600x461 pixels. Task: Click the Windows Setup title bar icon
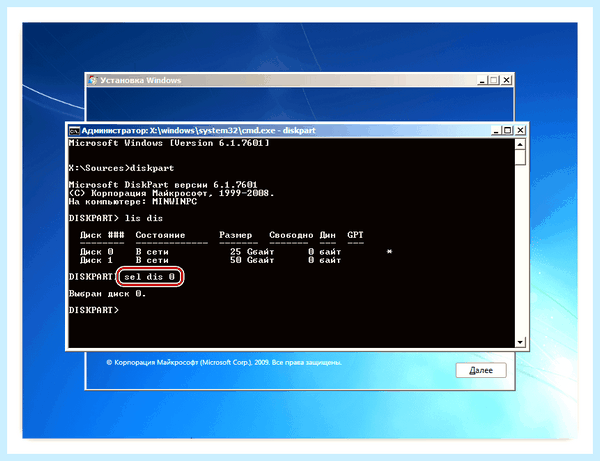click(x=93, y=80)
